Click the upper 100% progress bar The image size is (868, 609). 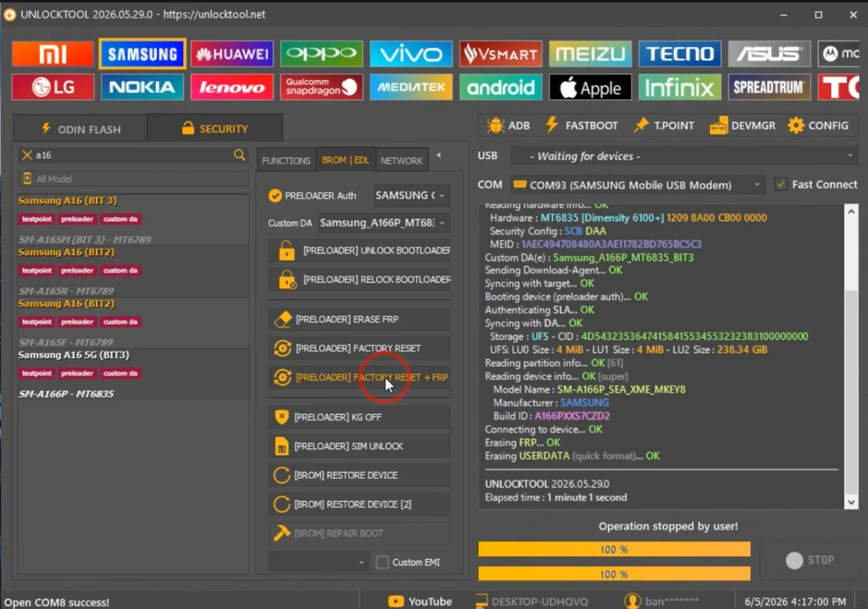click(x=614, y=550)
